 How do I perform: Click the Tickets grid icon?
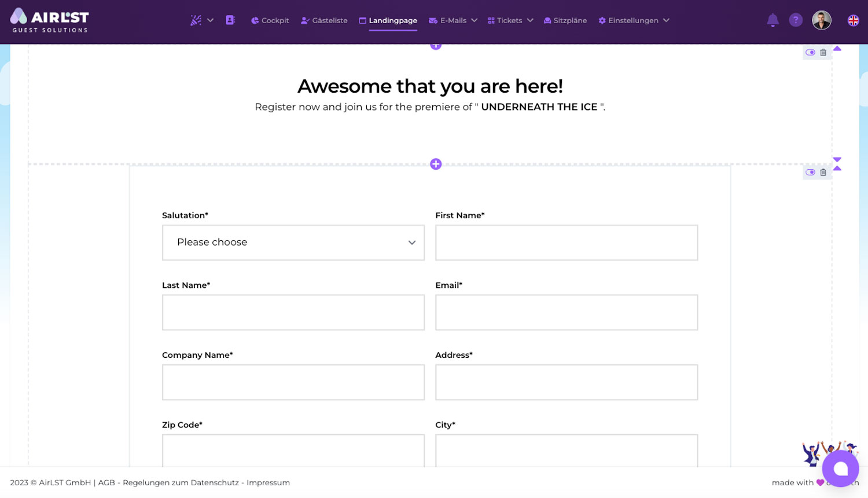coord(491,20)
